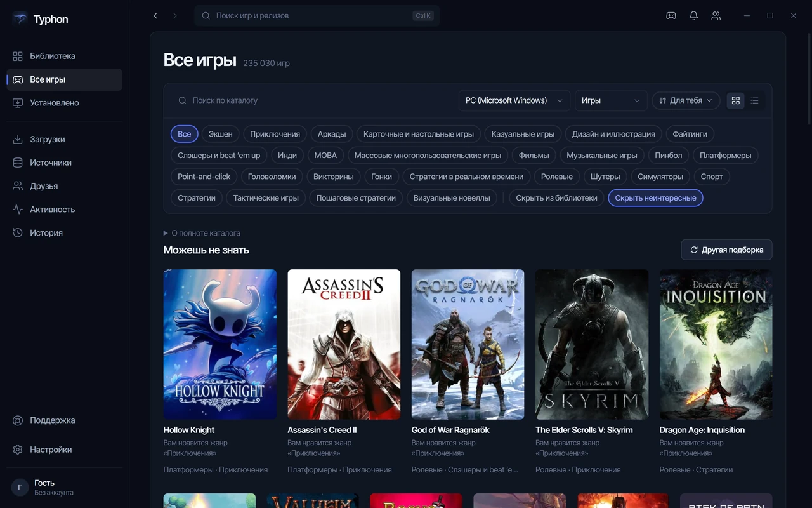The width and height of the screenshot is (812, 508).
Task: Toggle the Аркады genre filter
Action: coord(332,134)
